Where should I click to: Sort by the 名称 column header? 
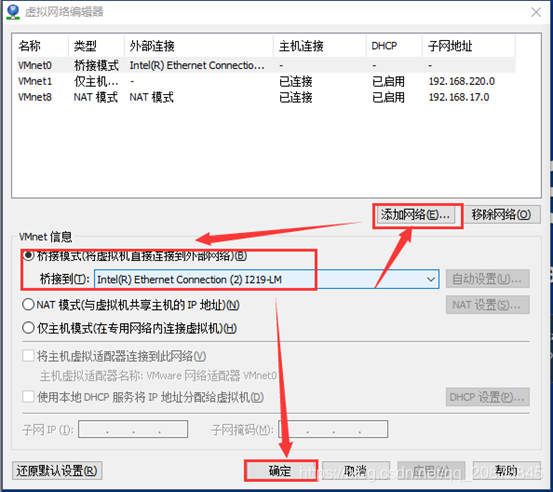coord(42,46)
